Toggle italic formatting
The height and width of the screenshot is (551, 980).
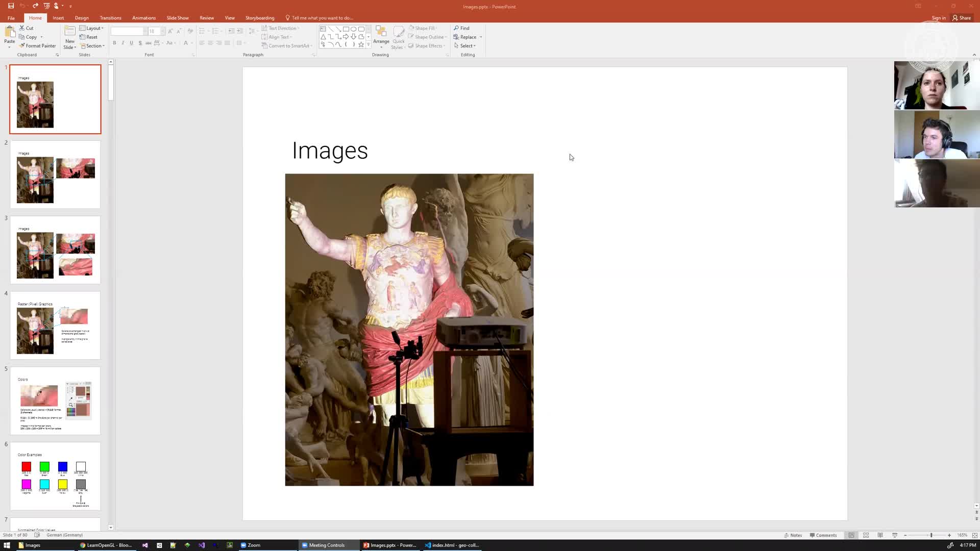[122, 43]
